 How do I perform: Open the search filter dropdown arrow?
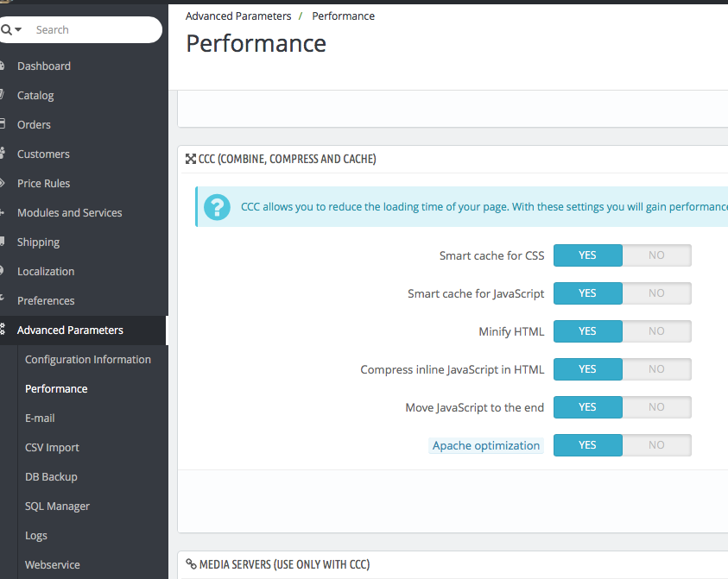tap(18, 30)
